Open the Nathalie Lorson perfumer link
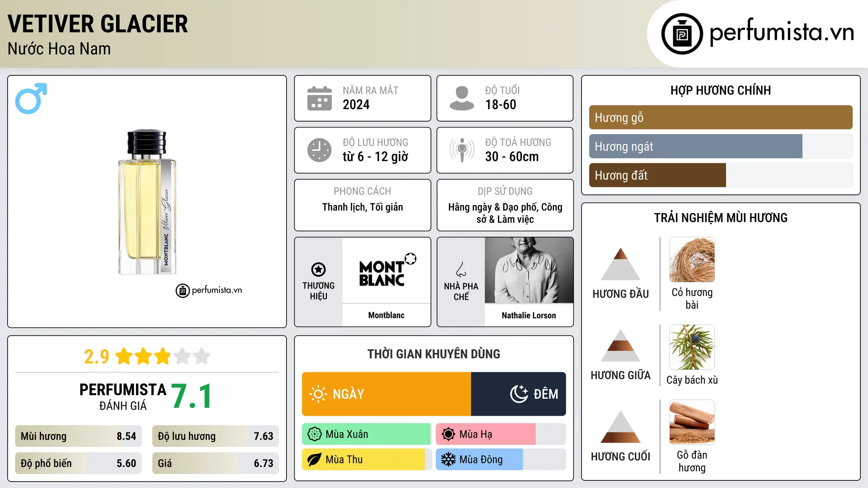Screen dimensions: 868x488 click(529, 316)
